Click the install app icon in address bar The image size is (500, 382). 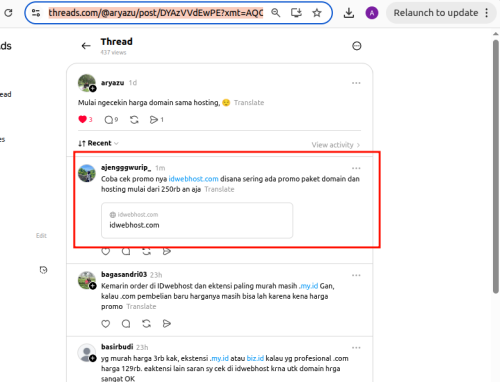296,13
